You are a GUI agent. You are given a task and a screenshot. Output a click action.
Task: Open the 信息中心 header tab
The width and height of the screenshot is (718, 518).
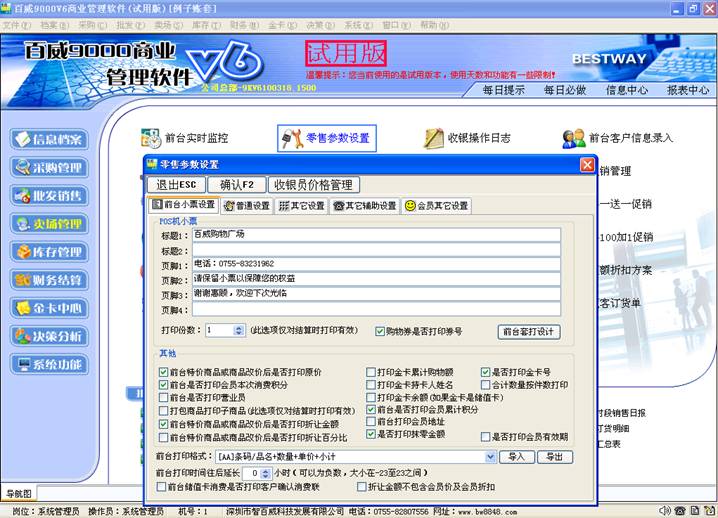click(x=627, y=90)
